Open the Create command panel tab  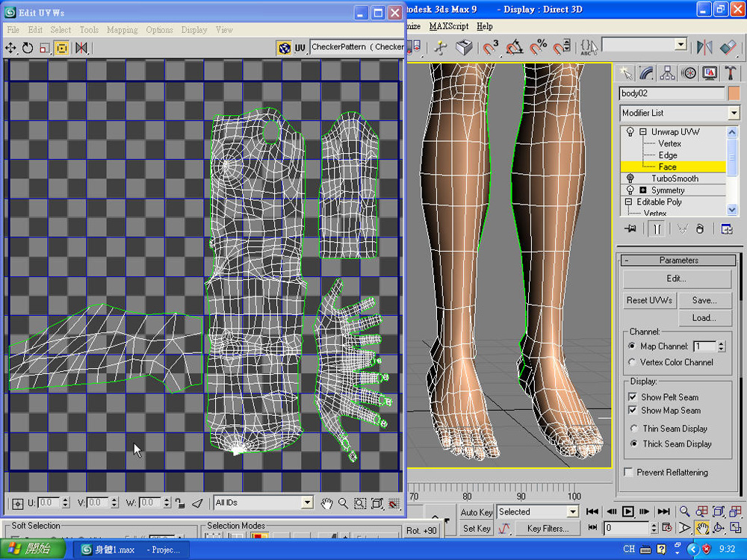pos(626,73)
